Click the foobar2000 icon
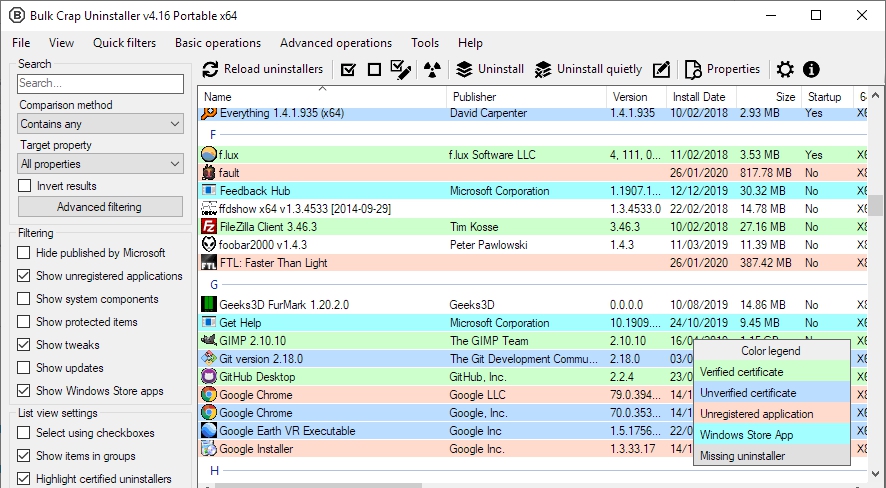 click(209, 245)
